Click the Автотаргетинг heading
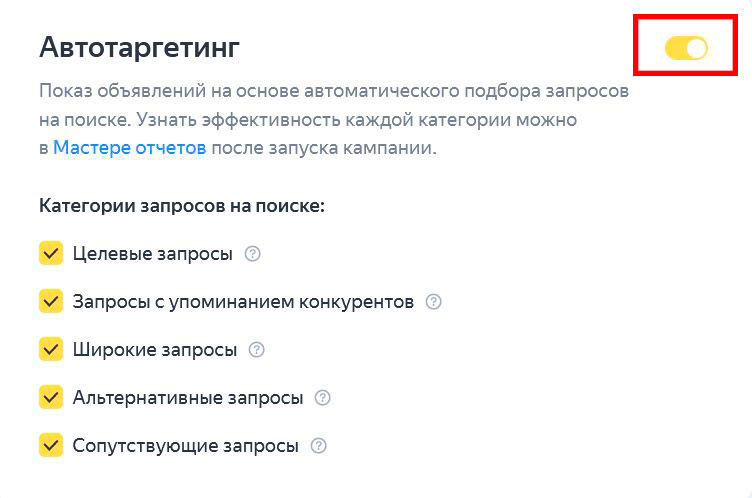 [x=140, y=48]
